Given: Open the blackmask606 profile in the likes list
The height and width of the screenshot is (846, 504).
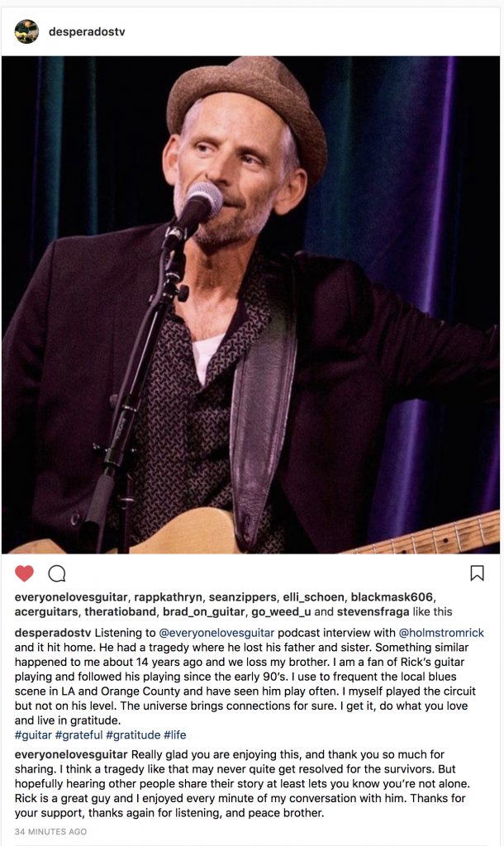Looking at the screenshot, I should [x=392, y=597].
